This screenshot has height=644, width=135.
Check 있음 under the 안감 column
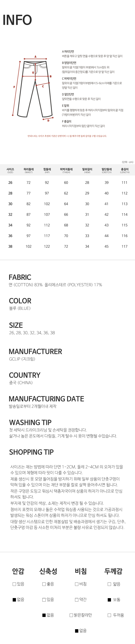14,584
